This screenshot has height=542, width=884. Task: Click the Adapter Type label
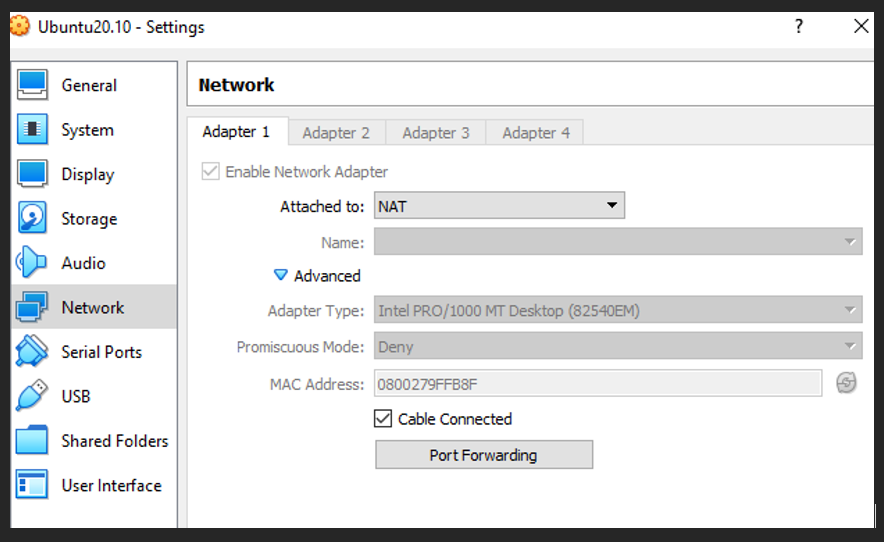click(x=316, y=311)
